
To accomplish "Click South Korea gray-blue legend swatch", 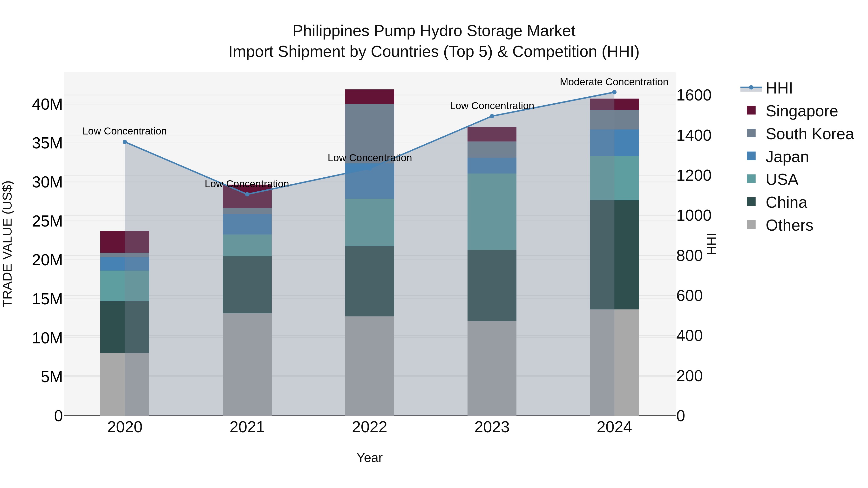I will (751, 133).
